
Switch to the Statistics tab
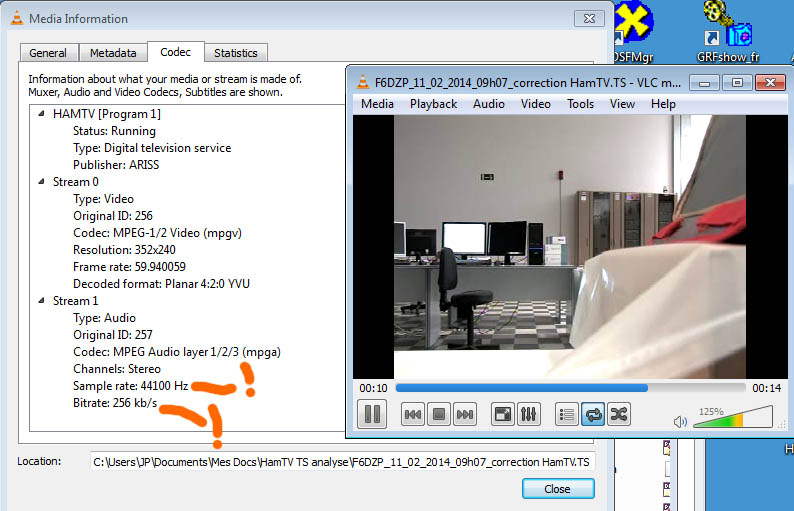tap(235, 53)
